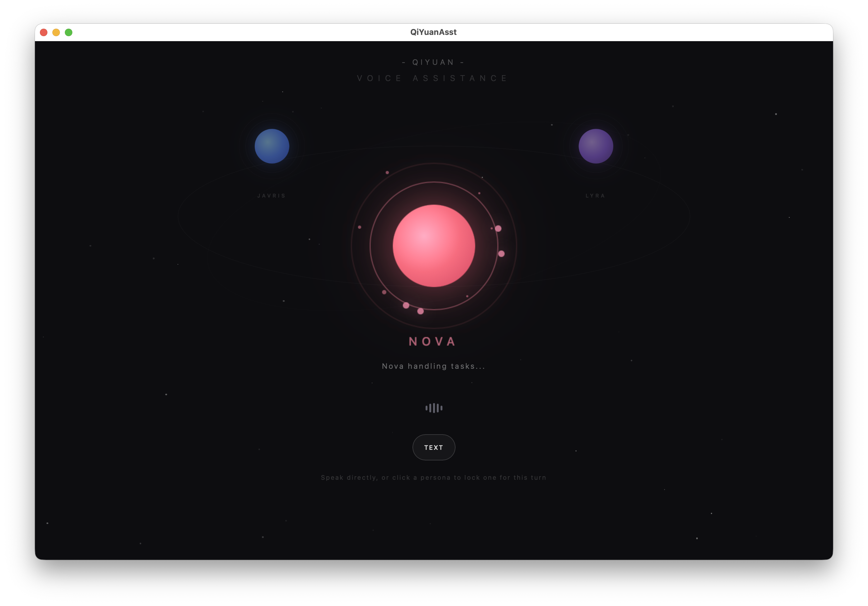Click the JAVRIS persona label
This screenshot has height=606, width=868.
coord(272,196)
